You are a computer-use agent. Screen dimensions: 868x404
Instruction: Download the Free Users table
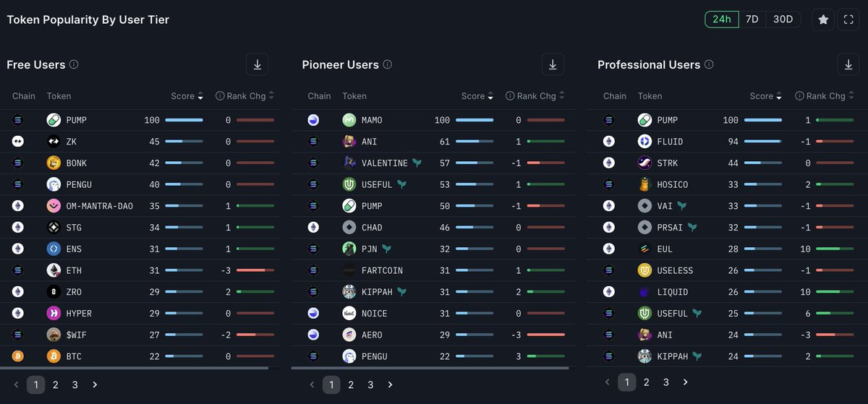pos(257,64)
